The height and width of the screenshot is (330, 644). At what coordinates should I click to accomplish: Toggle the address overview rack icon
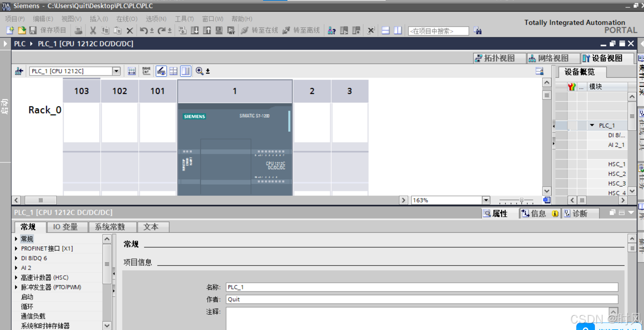pyautogui.click(x=132, y=71)
